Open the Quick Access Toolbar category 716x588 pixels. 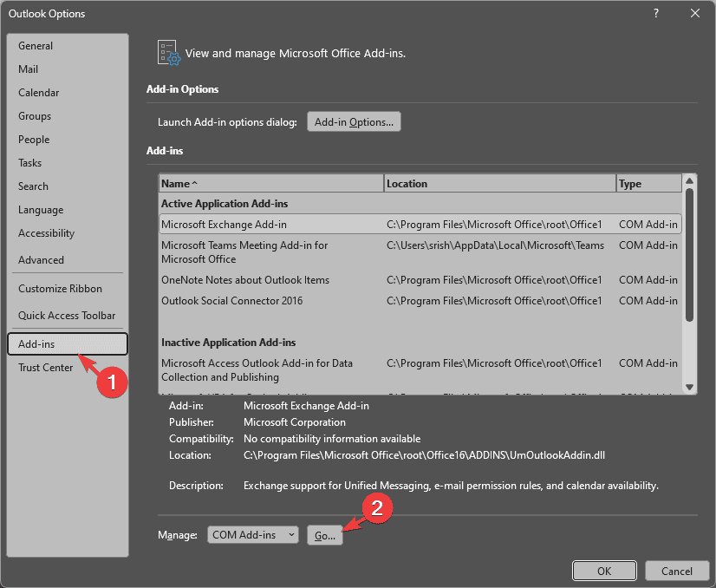click(x=67, y=316)
